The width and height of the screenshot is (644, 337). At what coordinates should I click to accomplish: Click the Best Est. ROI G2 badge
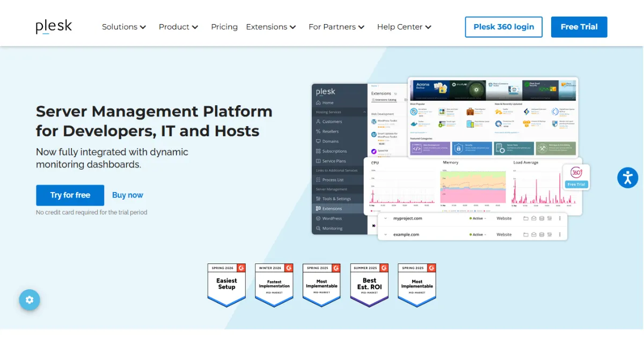pyautogui.click(x=369, y=285)
